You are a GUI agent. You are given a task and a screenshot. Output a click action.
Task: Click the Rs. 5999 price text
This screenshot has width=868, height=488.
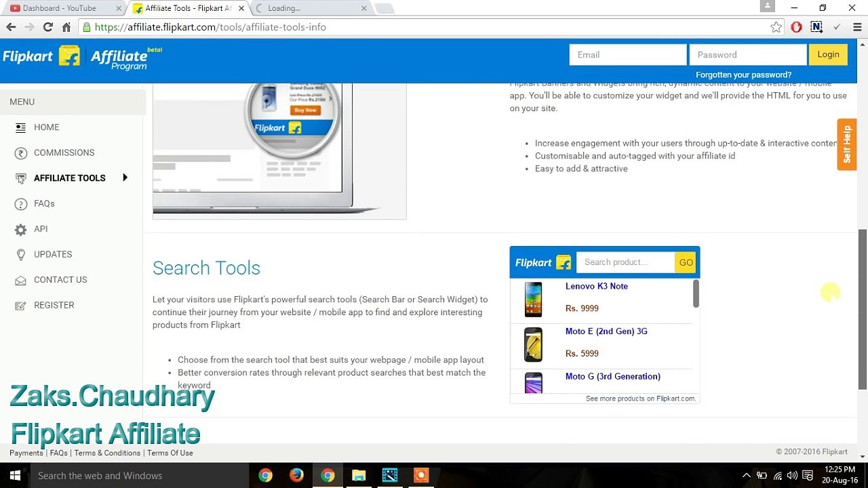(582, 354)
